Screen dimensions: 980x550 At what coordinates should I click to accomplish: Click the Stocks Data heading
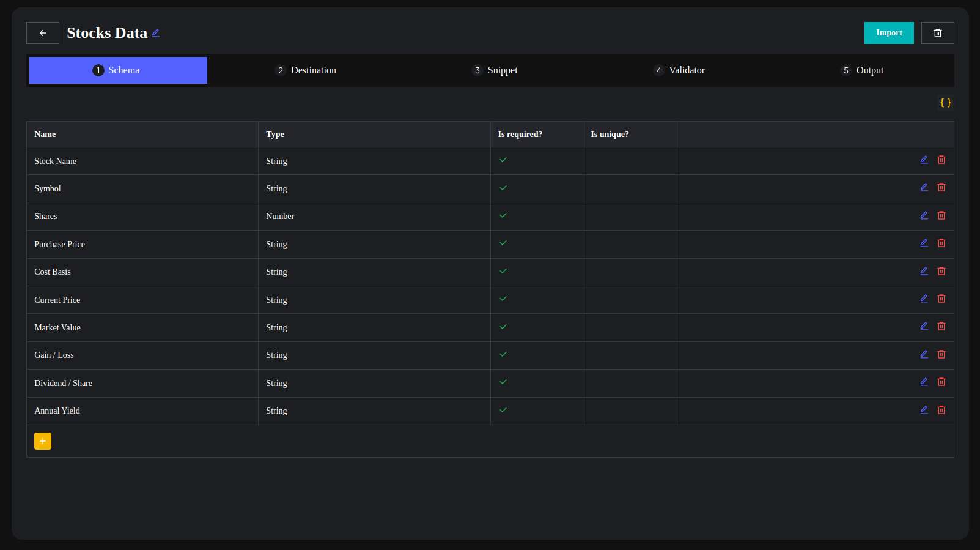[107, 33]
